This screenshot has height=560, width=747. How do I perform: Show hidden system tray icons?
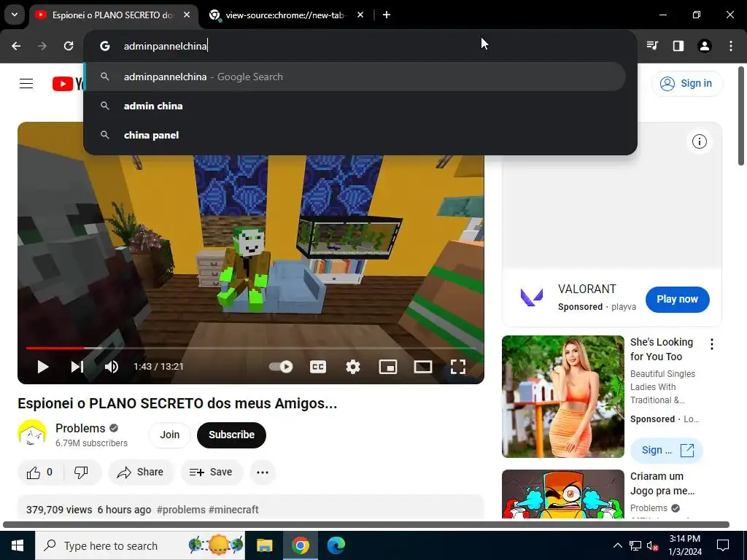coord(617,545)
